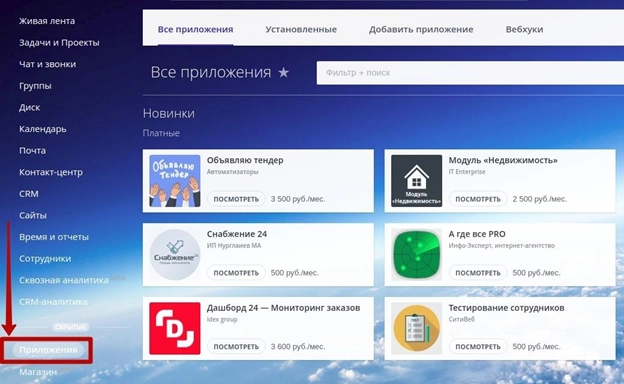
Task: Click the 2 500 руб./мес. price
Action: pyautogui.click(x=539, y=199)
